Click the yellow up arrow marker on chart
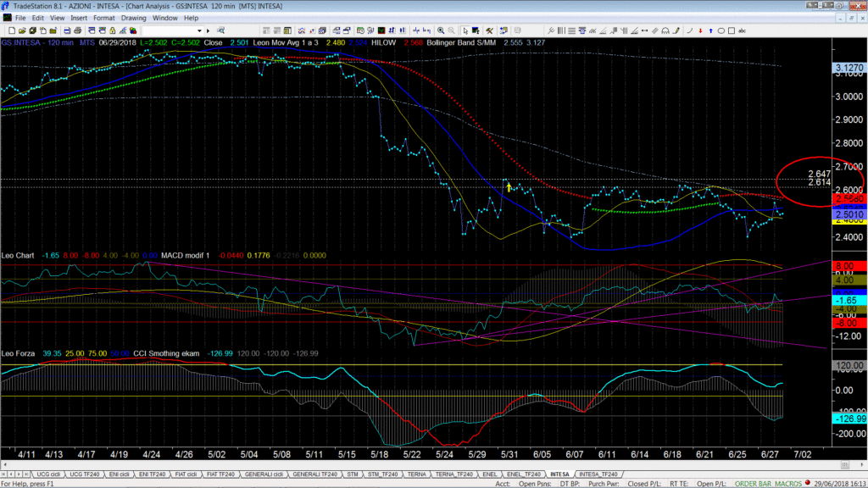This screenshot has width=868, height=488. (509, 187)
